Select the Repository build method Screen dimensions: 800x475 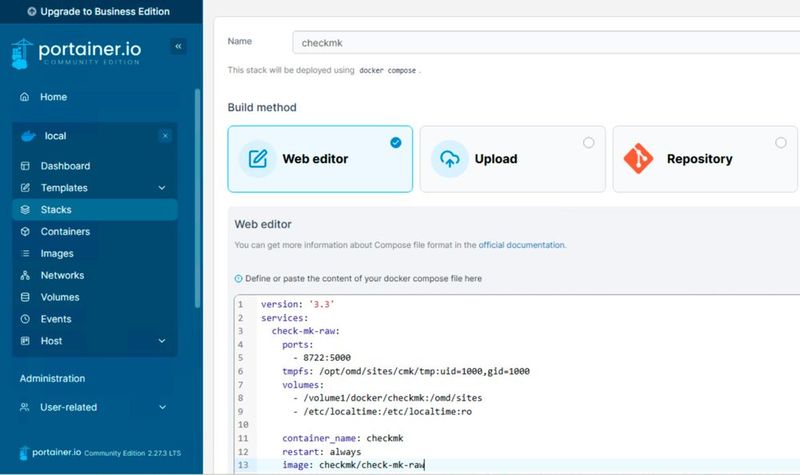pos(703,158)
